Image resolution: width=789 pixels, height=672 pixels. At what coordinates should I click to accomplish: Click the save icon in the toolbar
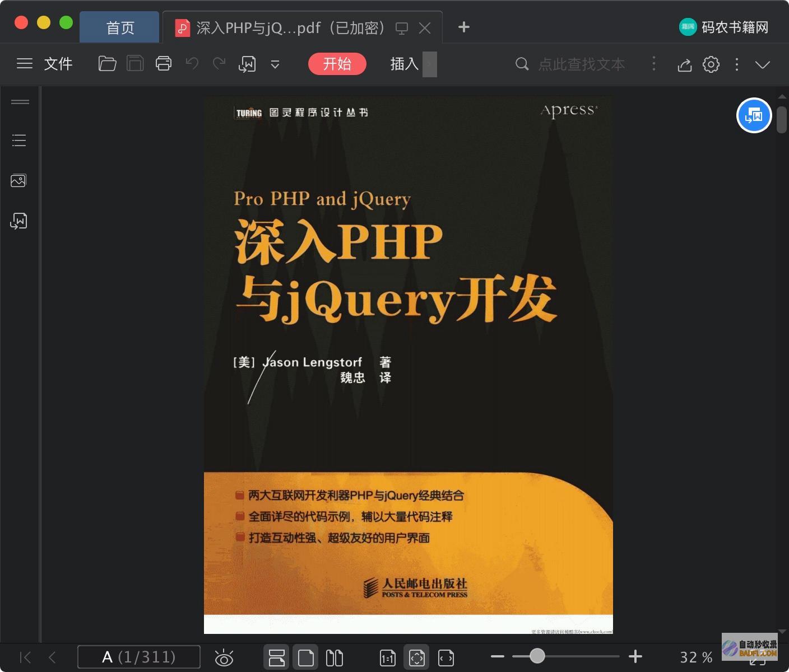pyautogui.click(x=135, y=64)
